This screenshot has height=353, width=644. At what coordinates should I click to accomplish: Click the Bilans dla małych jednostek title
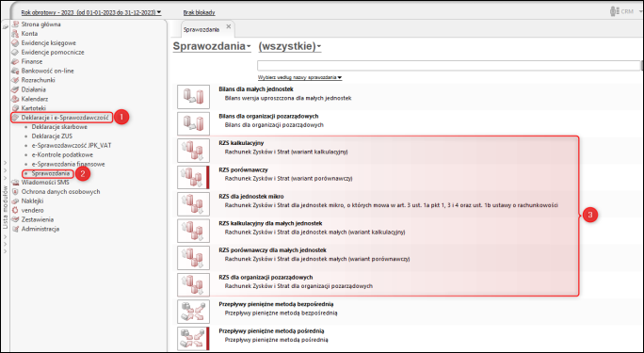(256, 89)
